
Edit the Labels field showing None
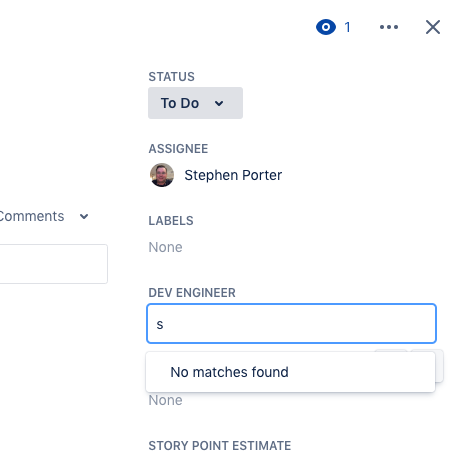coord(165,247)
